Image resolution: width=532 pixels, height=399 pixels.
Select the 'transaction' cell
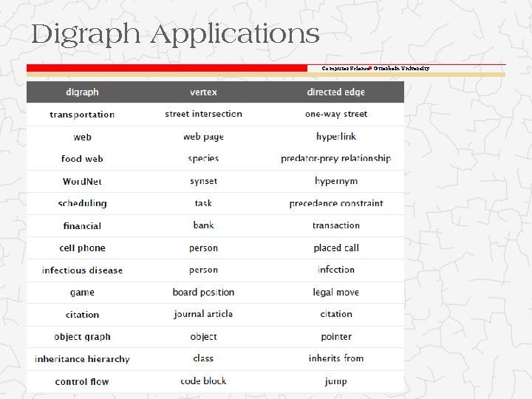336,225
